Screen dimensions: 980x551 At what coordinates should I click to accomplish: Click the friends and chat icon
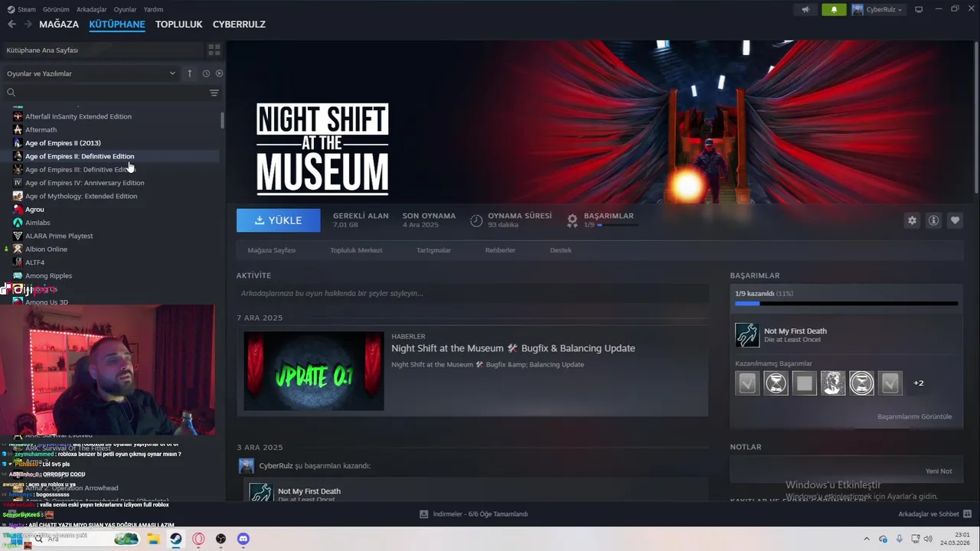point(967,514)
